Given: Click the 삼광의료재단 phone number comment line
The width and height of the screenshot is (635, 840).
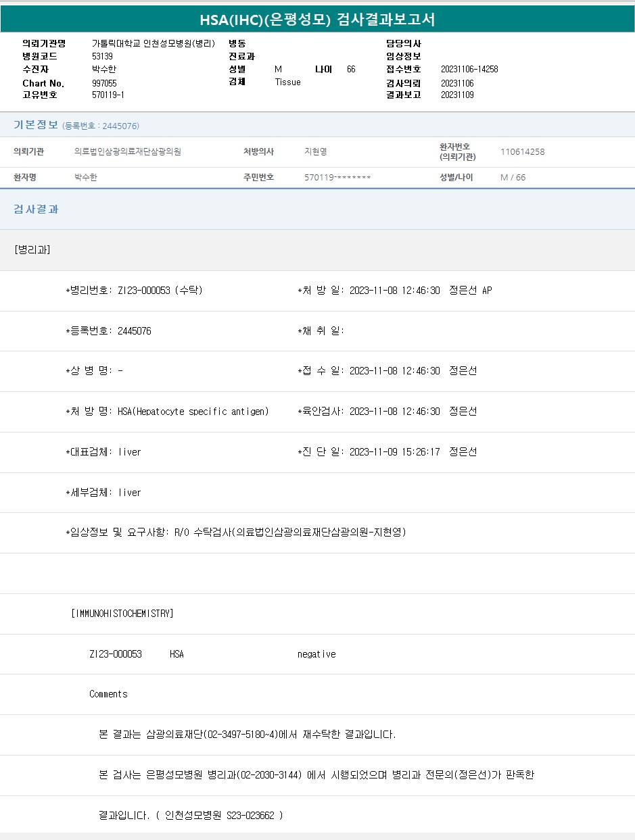Looking at the screenshot, I should [x=248, y=735].
